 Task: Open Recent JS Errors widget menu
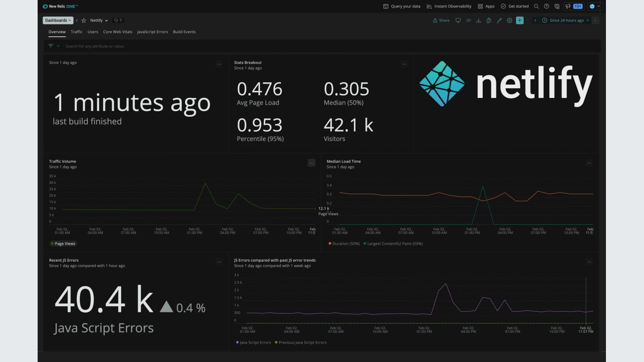click(219, 262)
